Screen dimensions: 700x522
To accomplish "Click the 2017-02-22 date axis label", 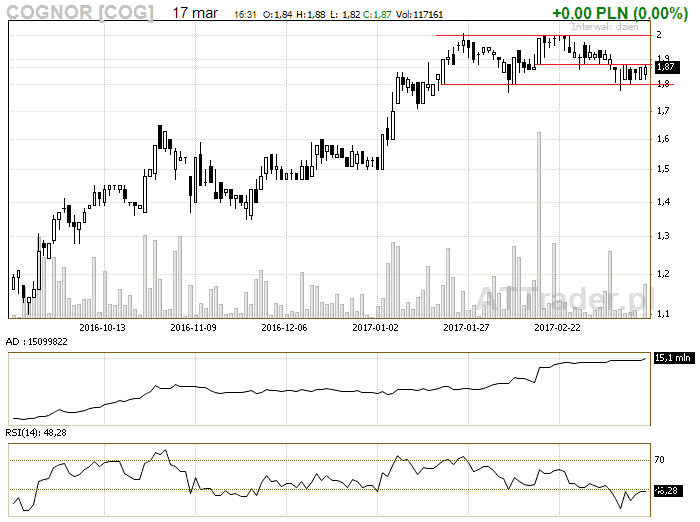I will (558, 326).
